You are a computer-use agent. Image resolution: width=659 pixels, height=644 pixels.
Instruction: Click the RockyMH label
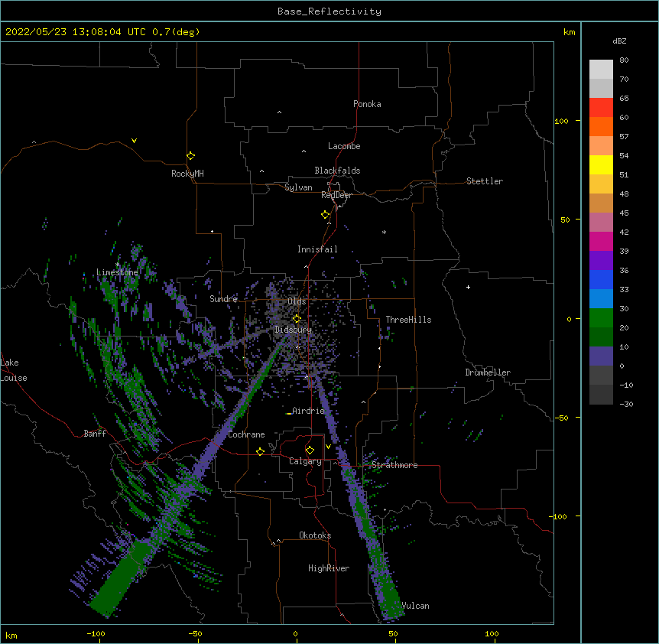pos(187,174)
